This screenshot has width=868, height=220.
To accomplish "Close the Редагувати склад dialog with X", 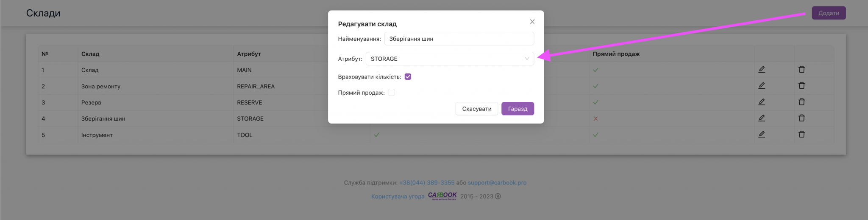I will point(532,22).
